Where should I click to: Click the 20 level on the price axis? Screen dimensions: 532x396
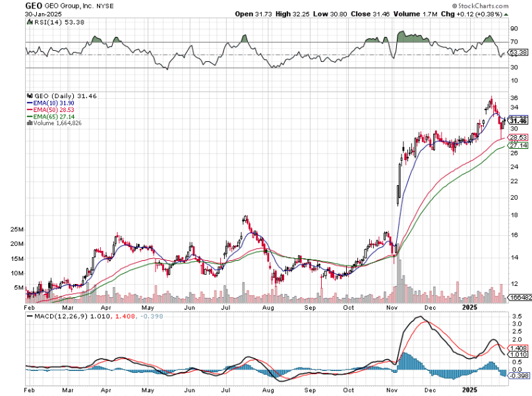pos(514,198)
